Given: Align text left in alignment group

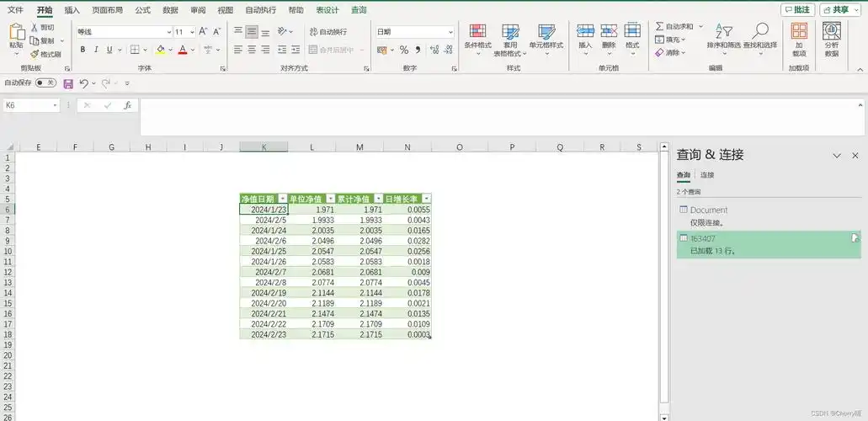Looking at the screenshot, I should (x=238, y=50).
